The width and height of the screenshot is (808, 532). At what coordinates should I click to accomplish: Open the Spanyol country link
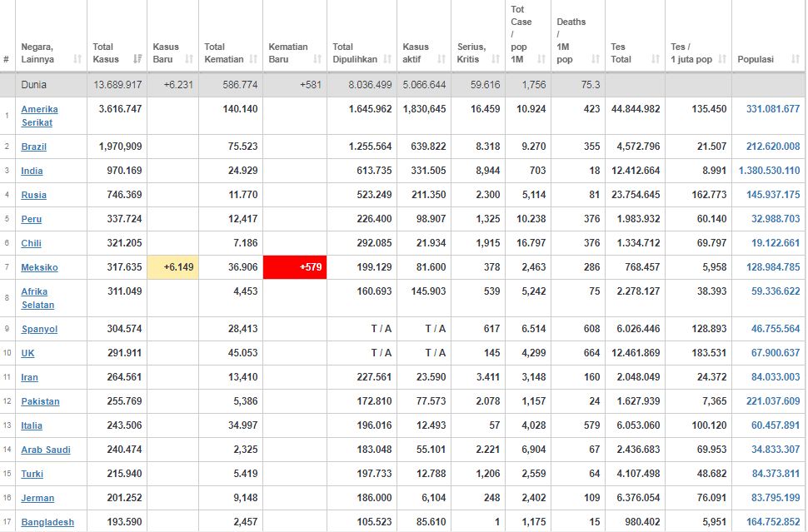[39, 330]
